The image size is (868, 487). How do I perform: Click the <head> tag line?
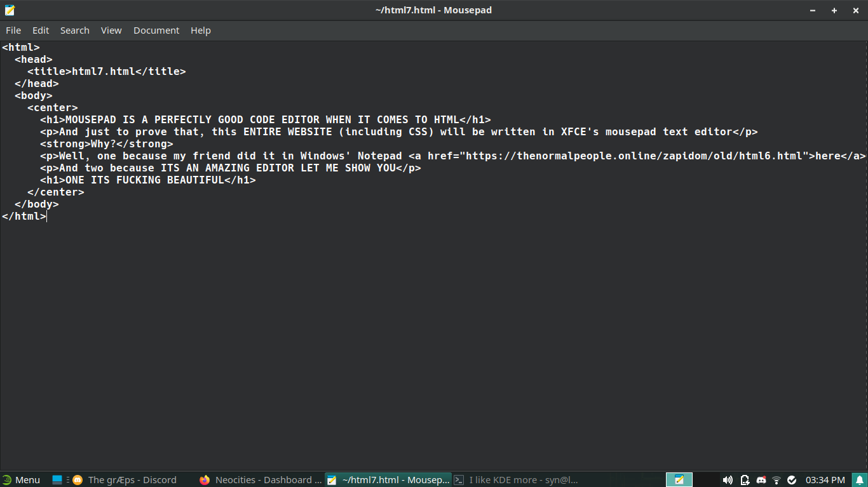click(x=34, y=59)
